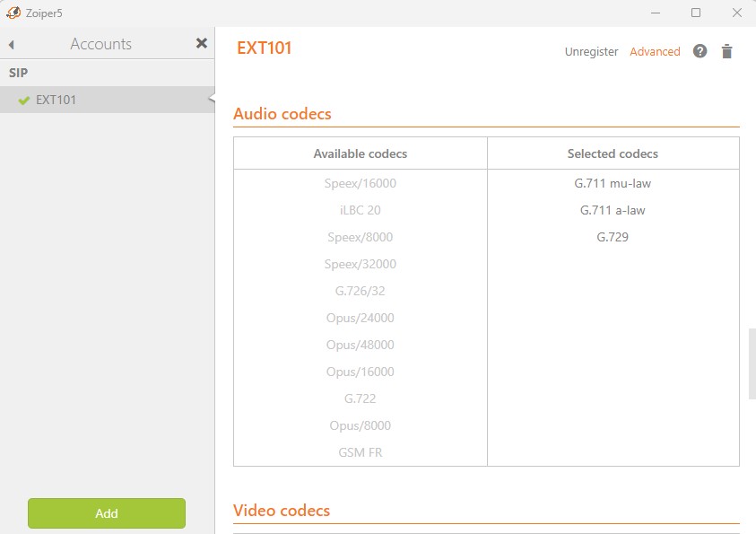Select G.711 mu-law in selected codecs
This screenshot has height=534, width=756.
click(x=613, y=183)
